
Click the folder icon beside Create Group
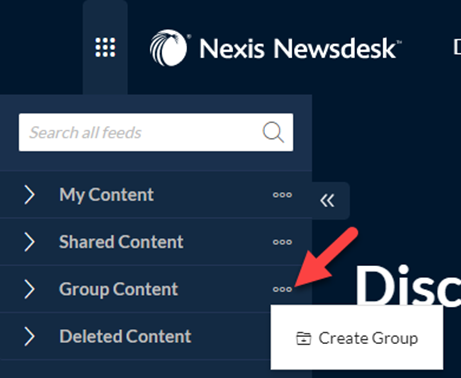304,338
